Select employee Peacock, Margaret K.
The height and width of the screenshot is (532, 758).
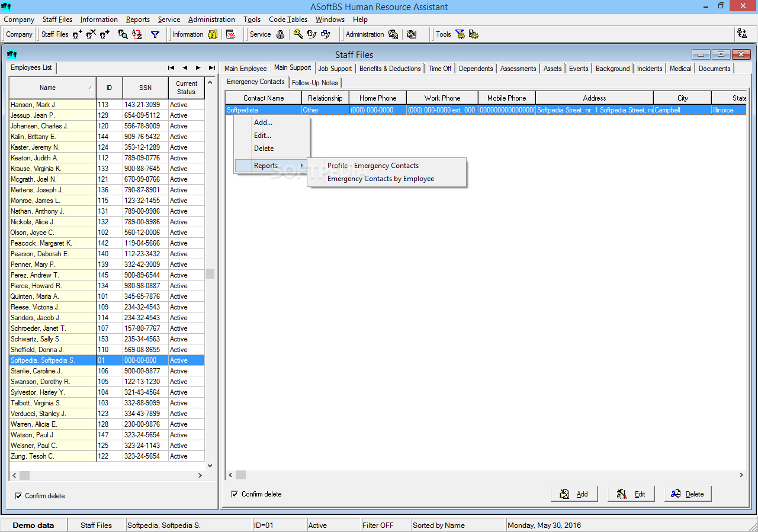[x=107, y=243]
